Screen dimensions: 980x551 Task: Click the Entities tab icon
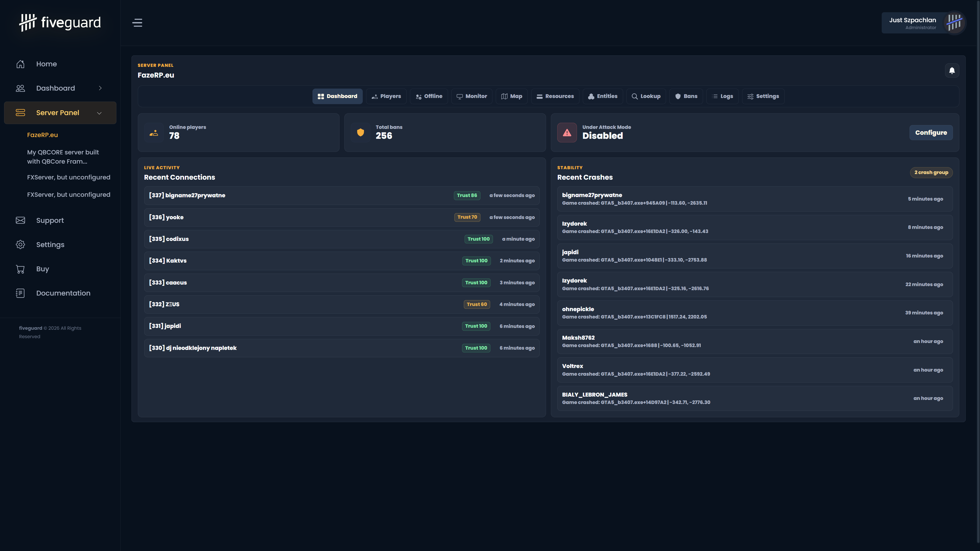pos(591,96)
